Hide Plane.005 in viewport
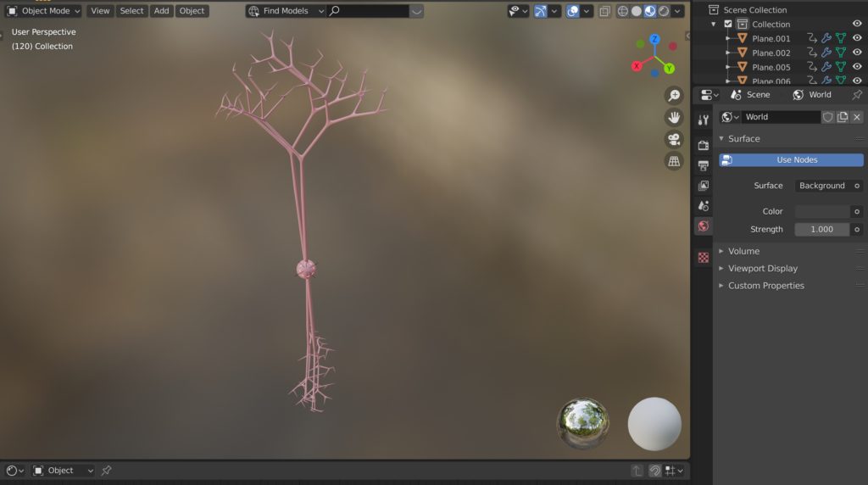 click(x=857, y=67)
